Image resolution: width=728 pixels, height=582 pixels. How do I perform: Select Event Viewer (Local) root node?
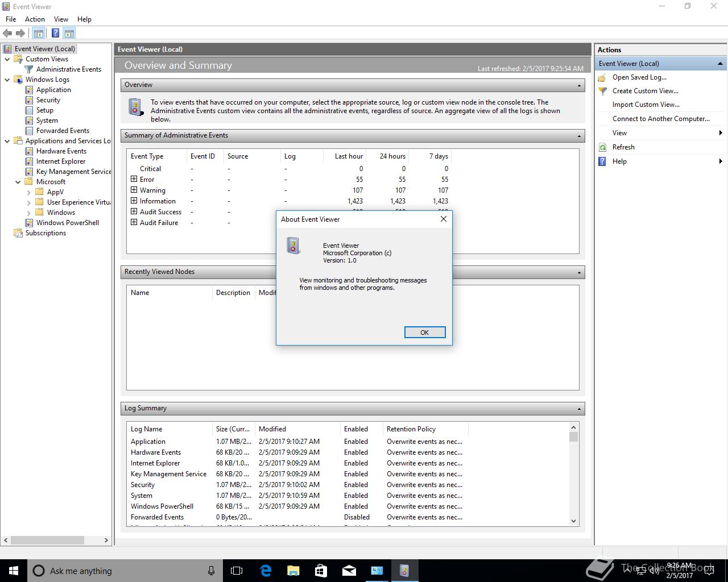click(x=45, y=49)
